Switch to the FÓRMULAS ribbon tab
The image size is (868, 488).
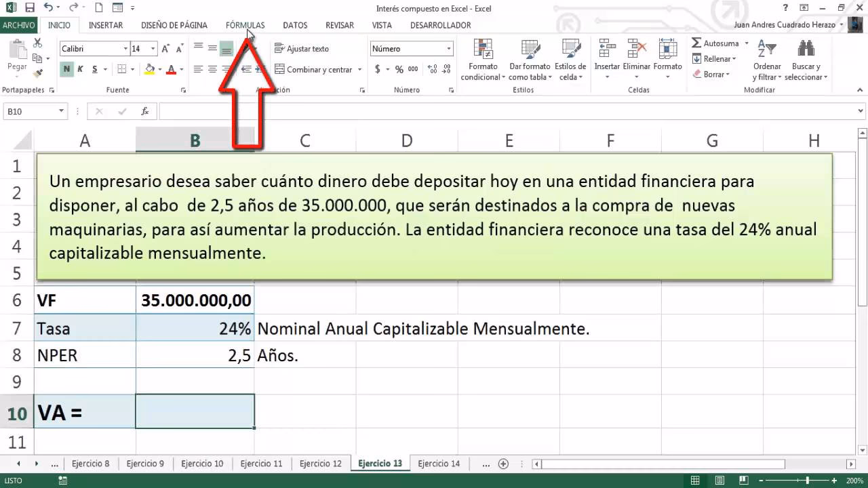point(245,25)
